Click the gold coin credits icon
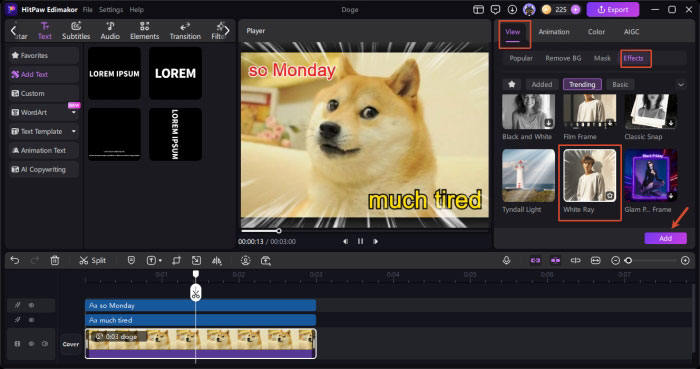Viewport: 700px width, 369px height. (x=546, y=9)
